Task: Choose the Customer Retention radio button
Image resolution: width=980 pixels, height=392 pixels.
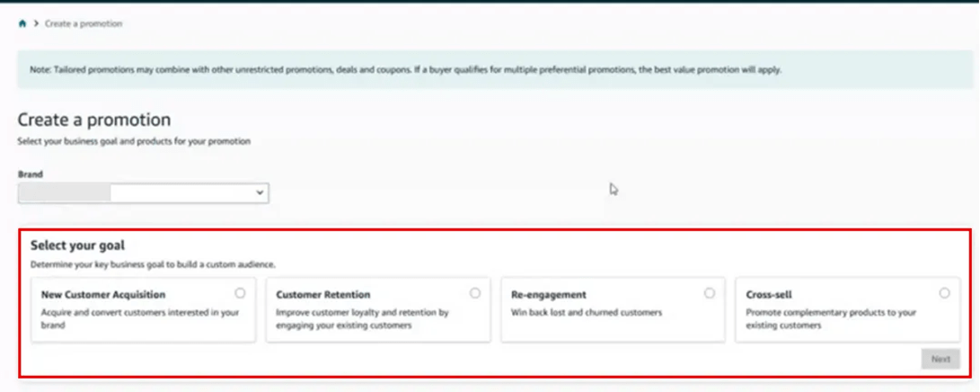Action: (475, 293)
